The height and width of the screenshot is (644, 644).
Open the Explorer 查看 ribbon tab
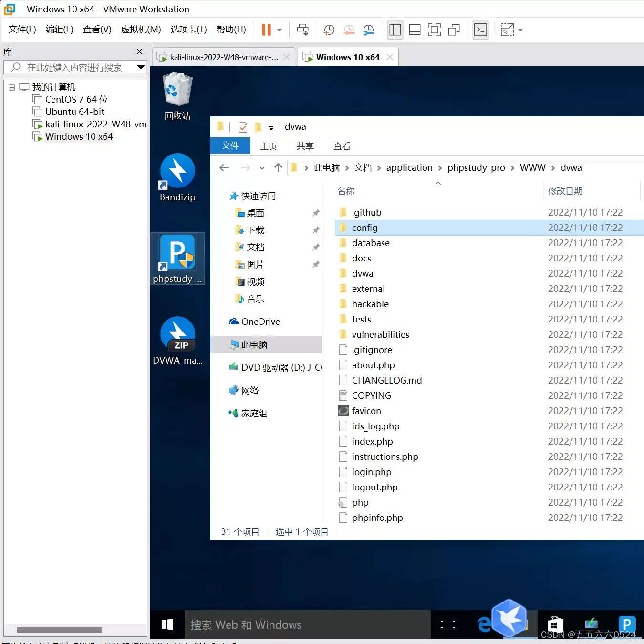342,146
